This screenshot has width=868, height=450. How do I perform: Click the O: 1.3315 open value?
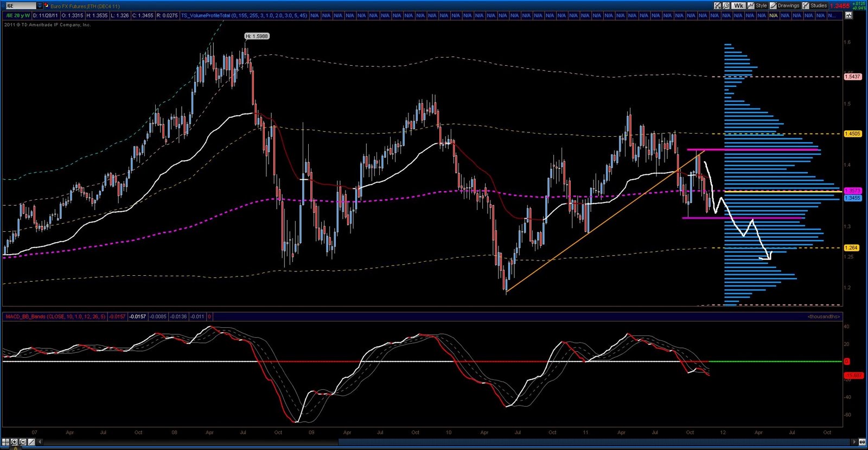tap(73, 15)
